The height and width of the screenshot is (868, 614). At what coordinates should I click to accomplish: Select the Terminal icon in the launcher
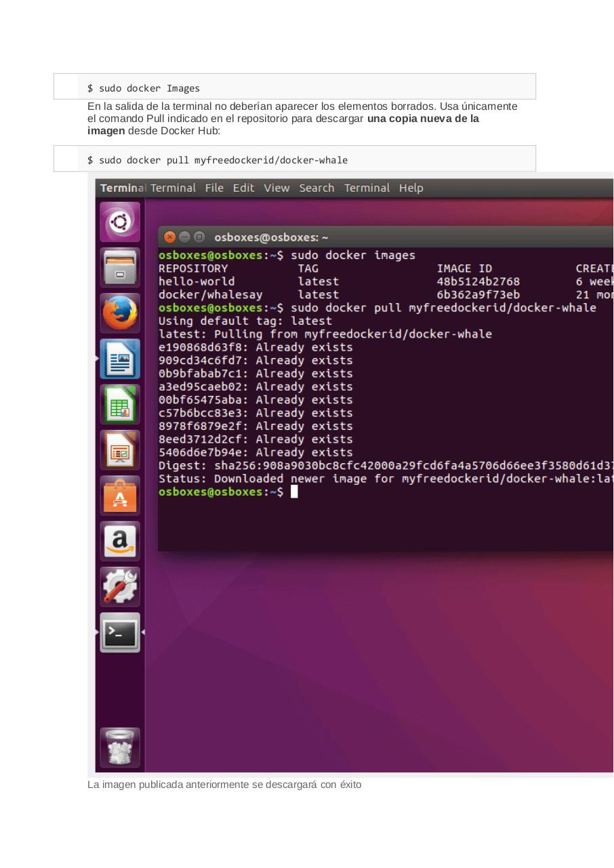point(119,632)
